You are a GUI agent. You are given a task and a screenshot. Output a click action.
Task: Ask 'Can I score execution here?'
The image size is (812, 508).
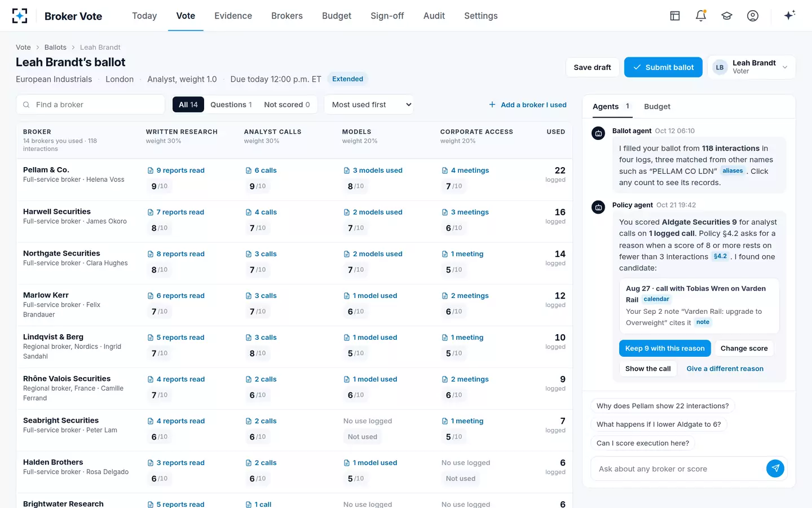(643, 443)
